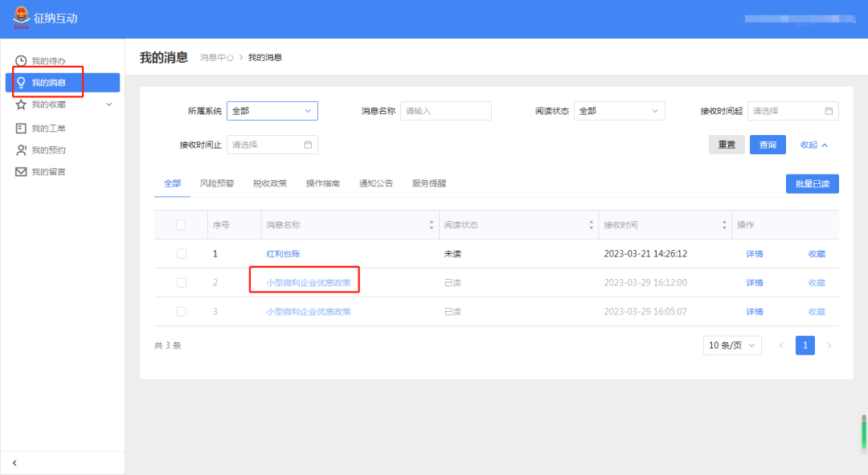Open row 3 小型微利企业优惠政策 link
Screen dimensions: 868x475
pyautogui.click(x=309, y=311)
